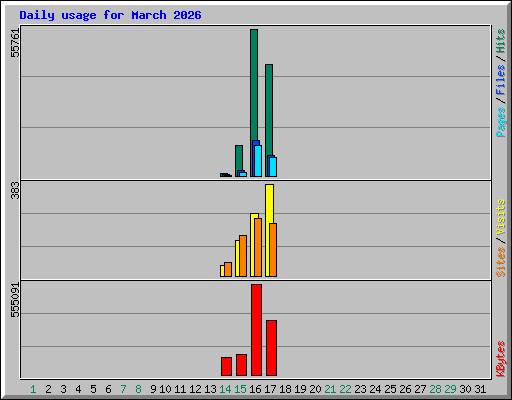Click the green Hits legend label
Viewport: 512px width, 400px height.
point(500,41)
